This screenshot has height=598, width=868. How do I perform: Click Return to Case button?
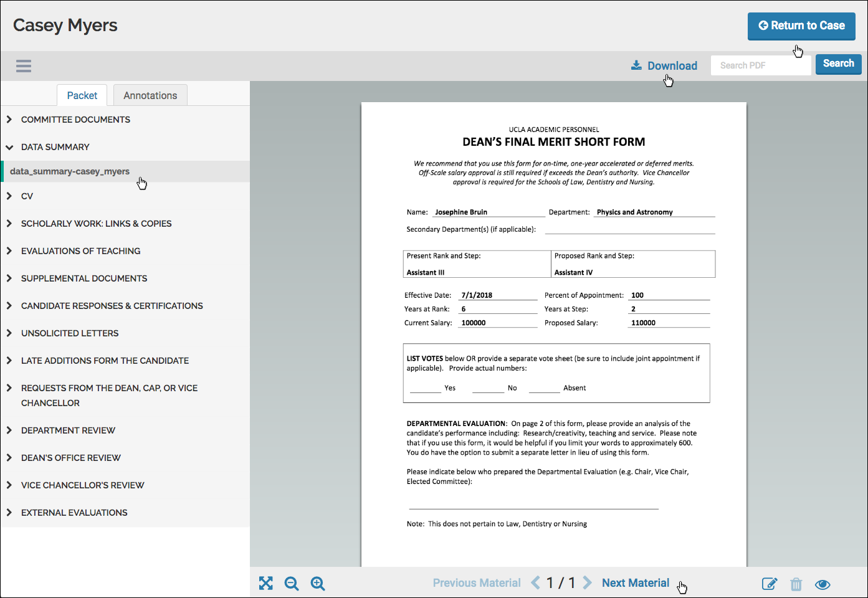coord(801,26)
